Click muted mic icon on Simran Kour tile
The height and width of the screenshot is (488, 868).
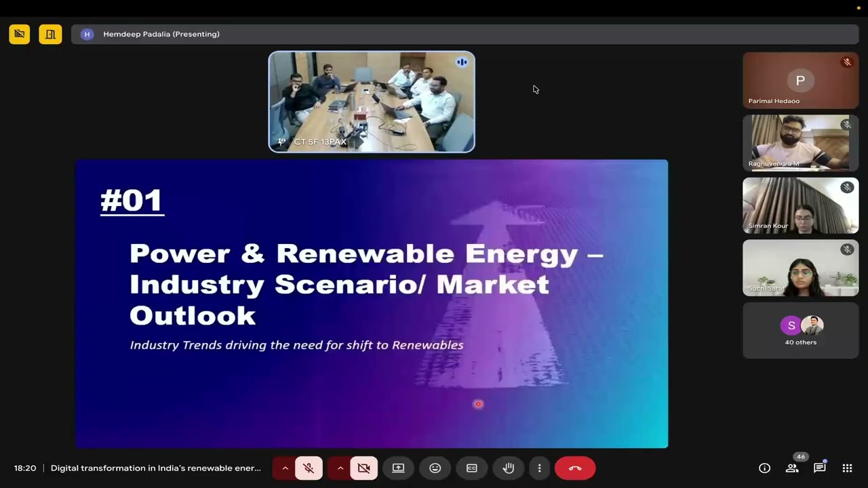pos(847,187)
